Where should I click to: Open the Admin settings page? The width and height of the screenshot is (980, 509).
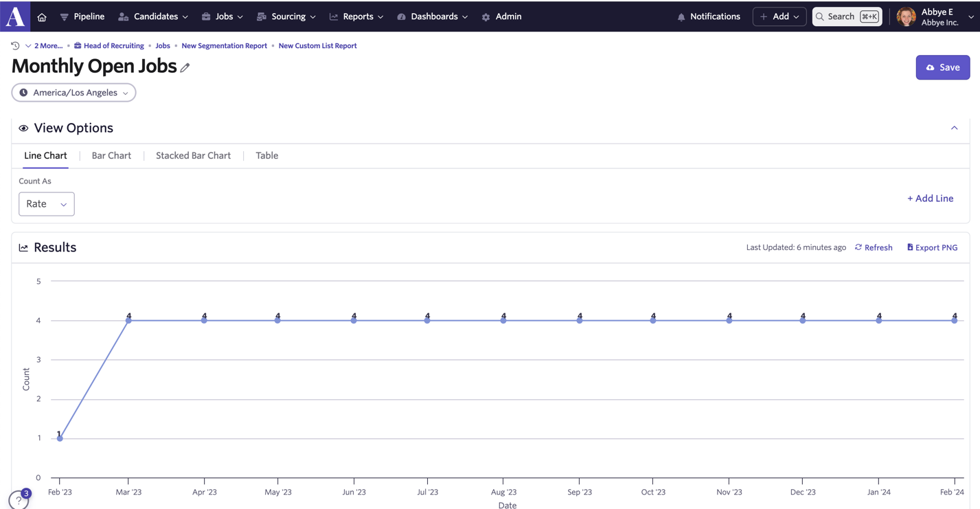(501, 16)
